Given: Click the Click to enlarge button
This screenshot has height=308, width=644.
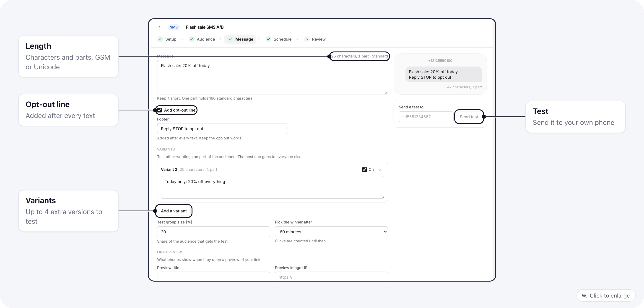Looking at the screenshot, I should tap(606, 295).
